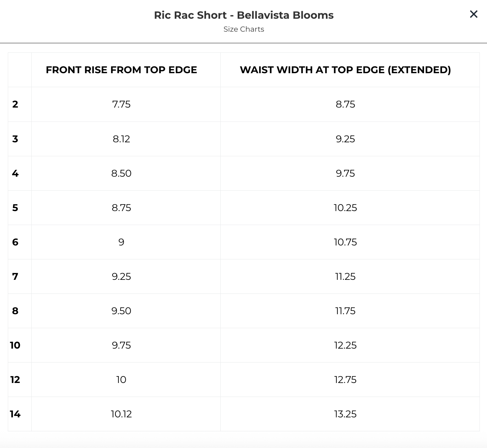Image resolution: width=487 pixels, height=448 pixels.
Task: Select the size 10 row label
Action: 15,345
